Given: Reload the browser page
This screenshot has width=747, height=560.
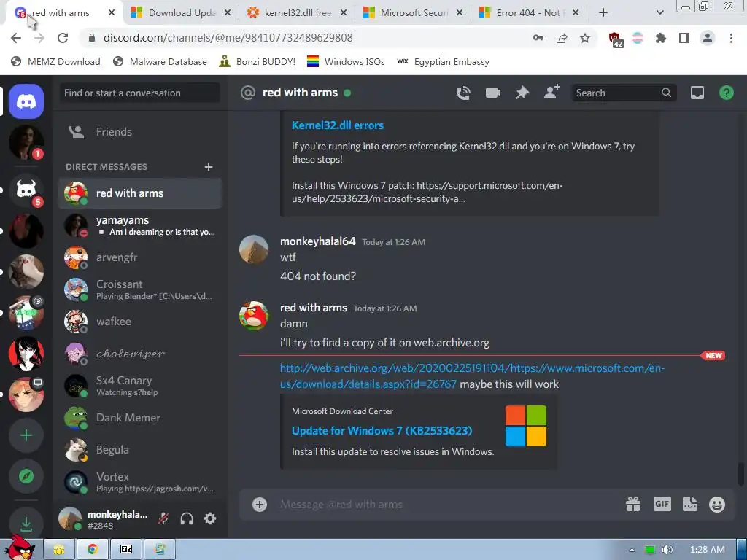Looking at the screenshot, I should tap(63, 38).
